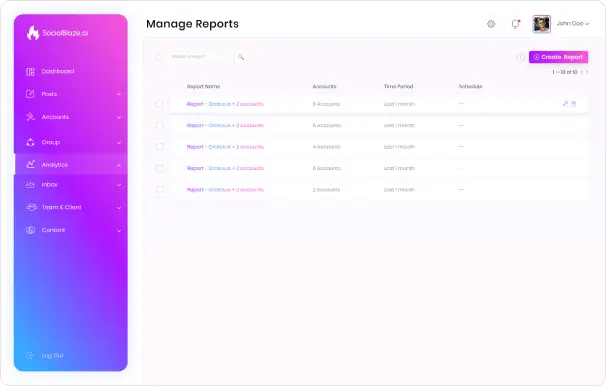Click the SocialBlaze.ai flame logo
The width and height of the screenshot is (606, 386).
(33, 33)
